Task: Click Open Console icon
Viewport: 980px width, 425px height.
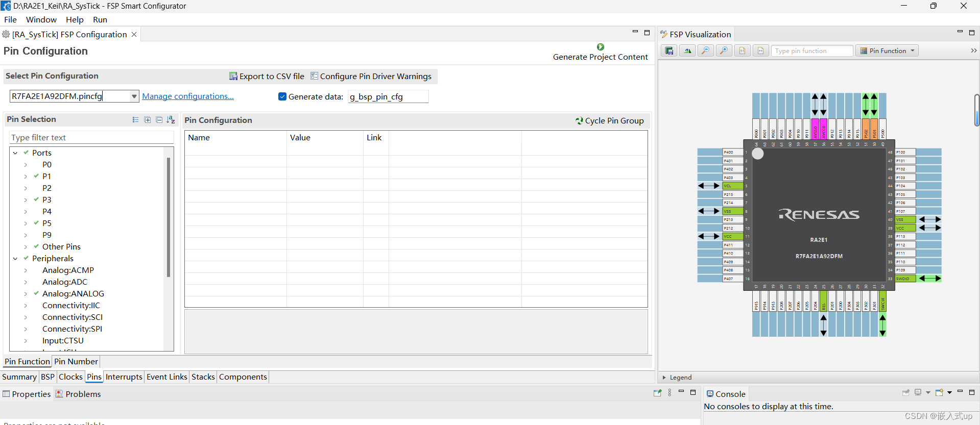Action: tap(939, 392)
